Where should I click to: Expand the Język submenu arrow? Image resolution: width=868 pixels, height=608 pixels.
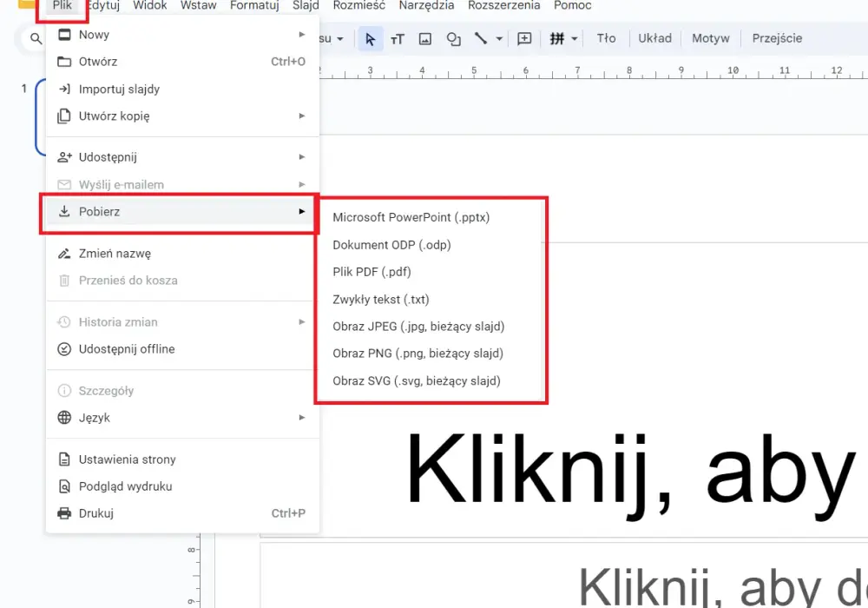click(x=302, y=417)
